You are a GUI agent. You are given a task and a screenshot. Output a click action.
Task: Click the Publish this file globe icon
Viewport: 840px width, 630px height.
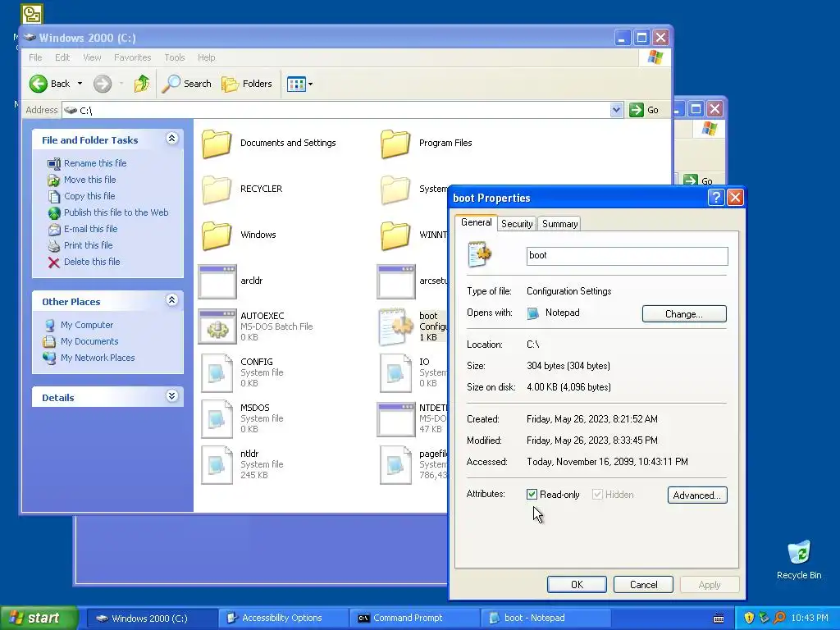pyautogui.click(x=54, y=212)
